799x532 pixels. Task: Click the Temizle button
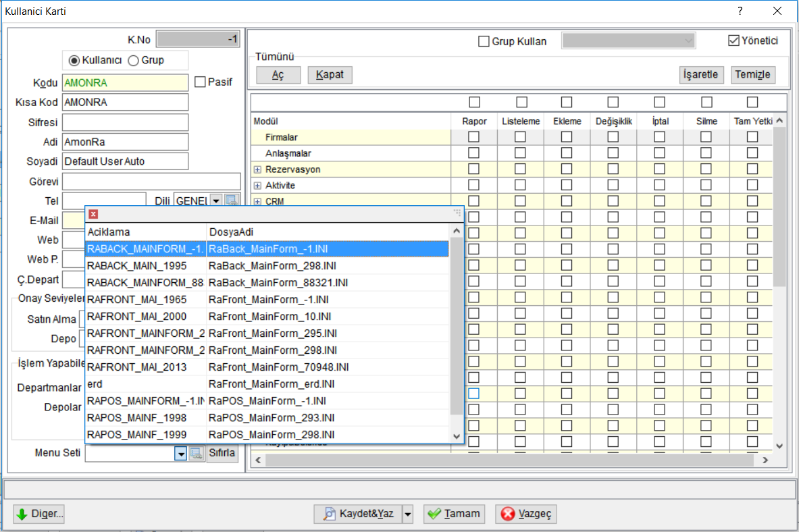pyautogui.click(x=753, y=75)
